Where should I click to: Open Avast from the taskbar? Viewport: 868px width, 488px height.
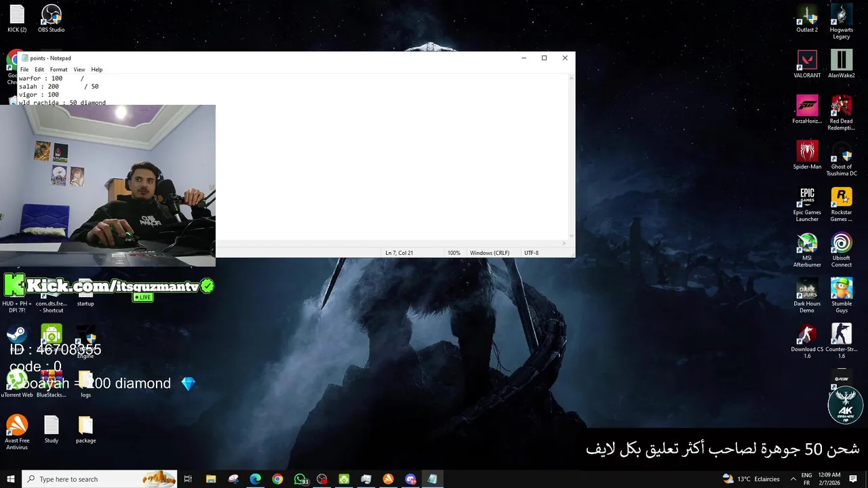click(388, 479)
